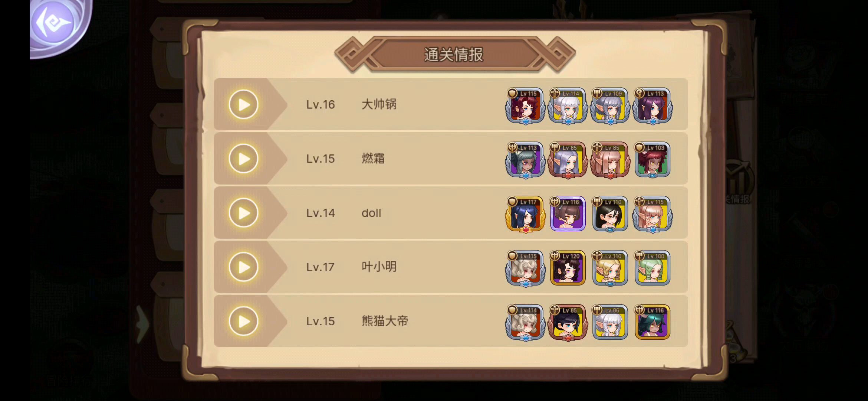Viewport: 868px width, 401px height.
Task: Select the Lv 103 red cat-eared hero in 燃霜's team
Action: point(652,160)
